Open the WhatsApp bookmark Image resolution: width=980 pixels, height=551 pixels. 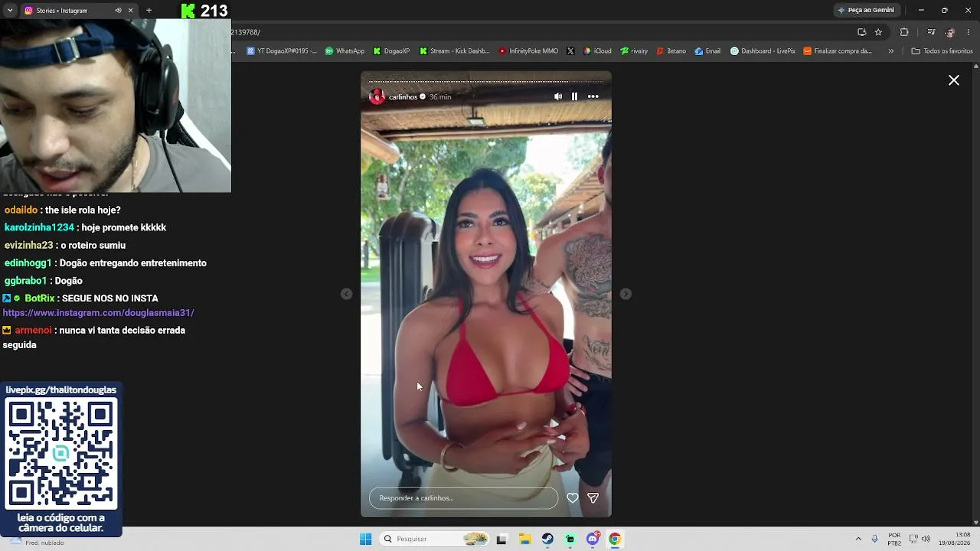tap(345, 51)
